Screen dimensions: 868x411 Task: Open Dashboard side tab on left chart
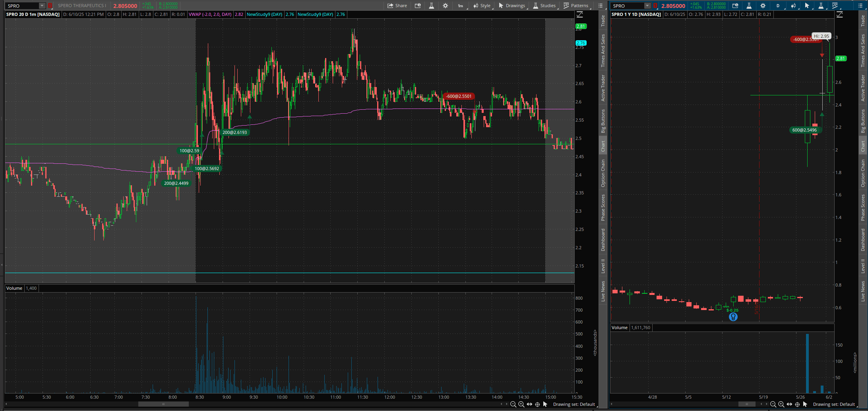point(603,240)
